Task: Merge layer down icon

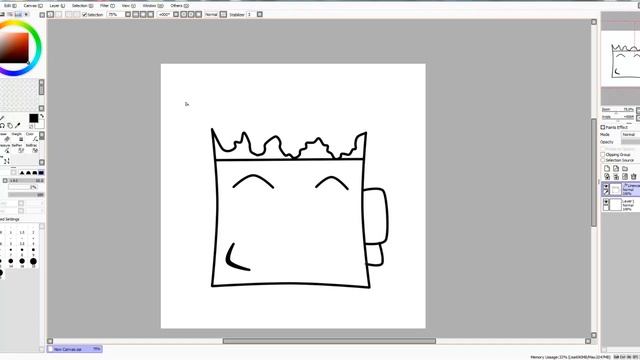Action: [x=616, y=176]
